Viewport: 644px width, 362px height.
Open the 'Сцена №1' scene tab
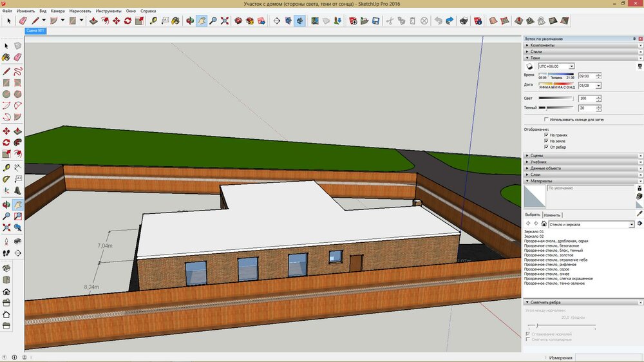35,30
